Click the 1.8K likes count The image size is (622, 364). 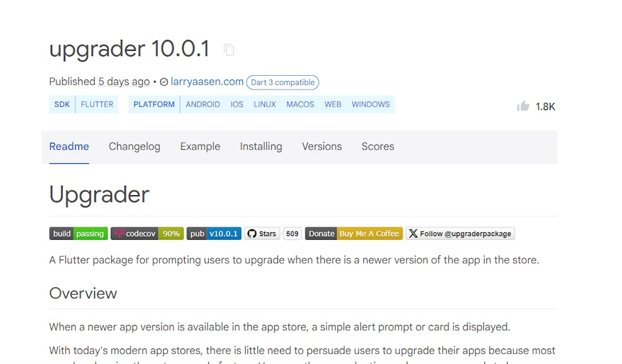(545, 107)
